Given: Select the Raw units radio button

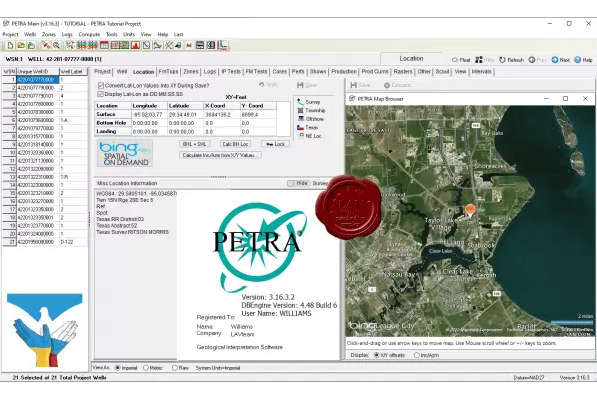Looking at the screenshot, I should pyautogui.click(x=174, y=368).
